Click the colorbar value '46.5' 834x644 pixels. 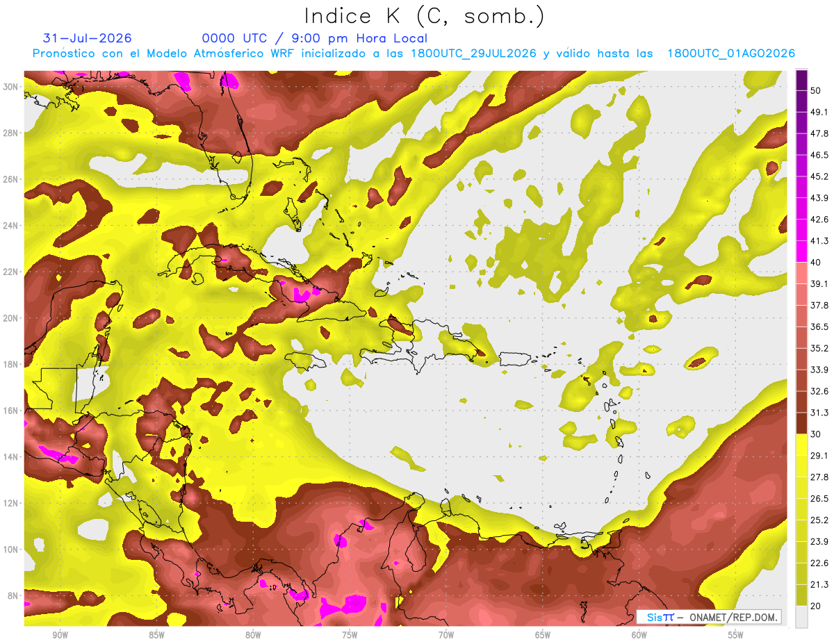coord(820,156)
